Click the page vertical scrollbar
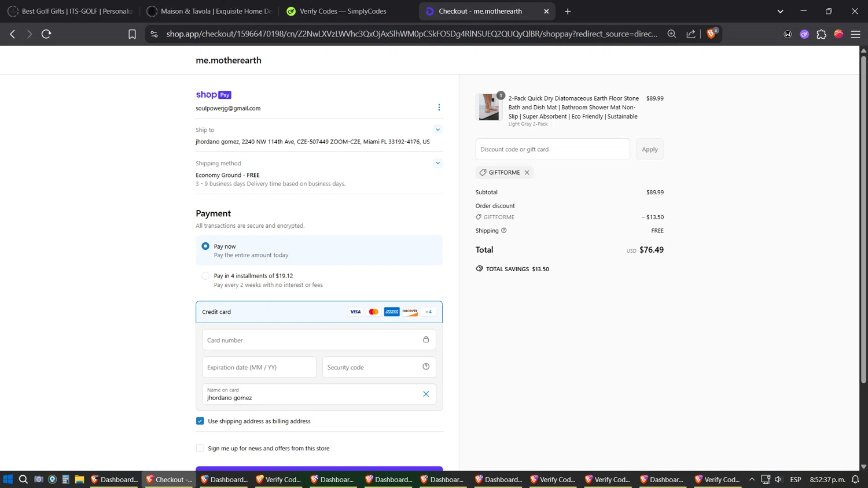Image resolution: width=868 pixels, height=488 pixels. pyautogui.click(x=863, y=220)
